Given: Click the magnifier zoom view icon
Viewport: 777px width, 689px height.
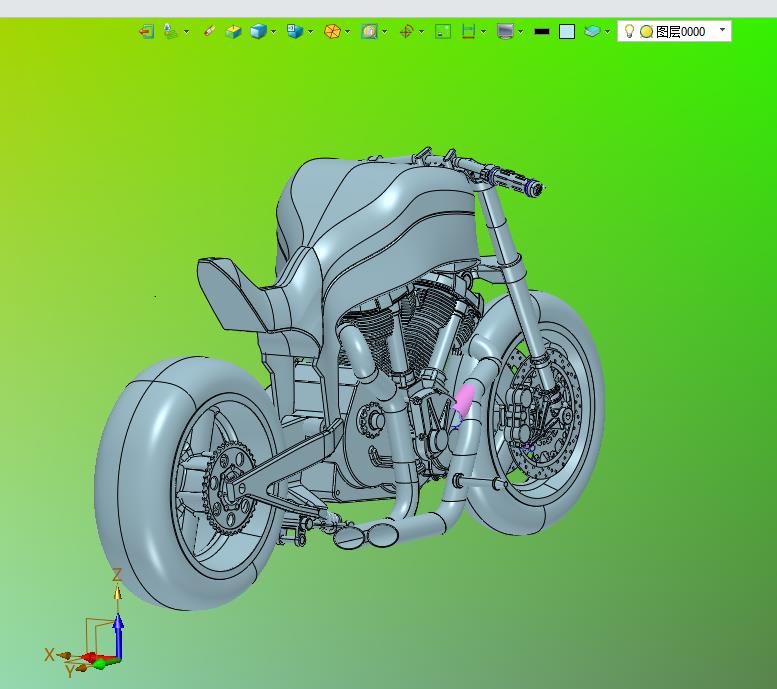Looking at the screenshot, I should 369,32.
